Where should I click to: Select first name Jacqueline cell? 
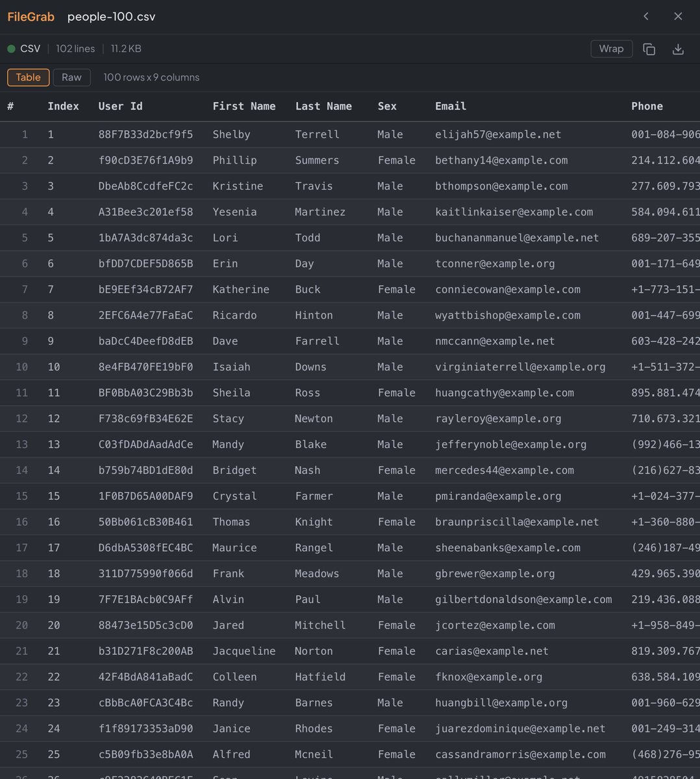pyautogui.click(x=244, y=651)
